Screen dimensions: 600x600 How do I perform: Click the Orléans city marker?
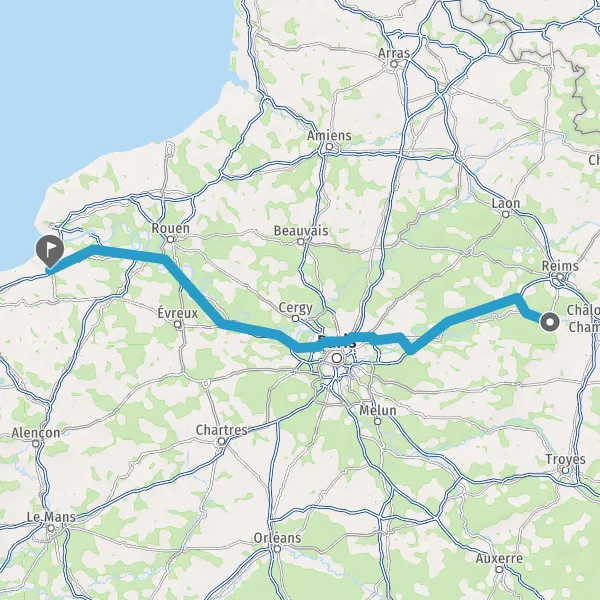point(277,549)
